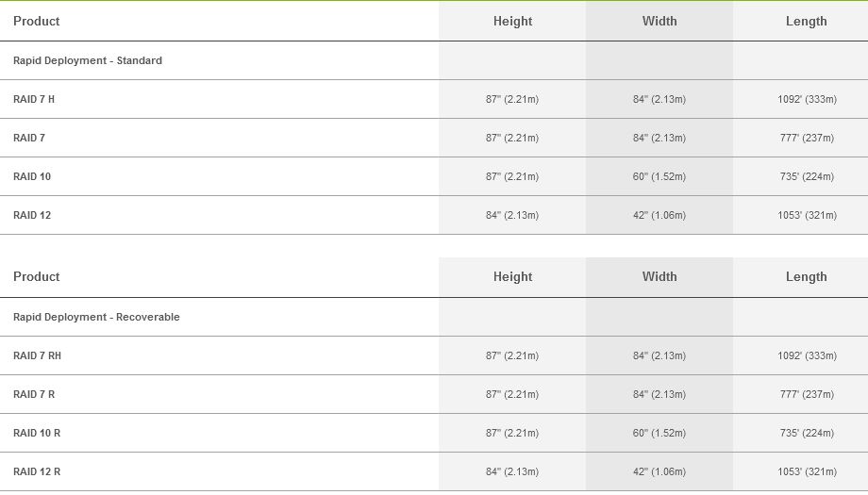Click the Length header in the top table
The height and width of the screenshot is (495, 868).
pyautogui.click(x=806, y=21)
